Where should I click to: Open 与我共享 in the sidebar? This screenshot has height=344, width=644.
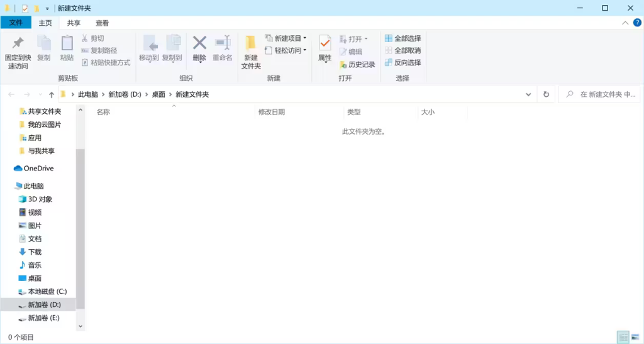click(37, 151)
